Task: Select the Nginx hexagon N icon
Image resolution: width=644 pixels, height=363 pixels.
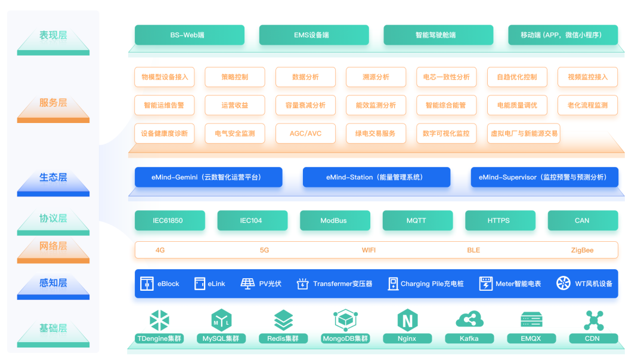Action: point(407,321)
